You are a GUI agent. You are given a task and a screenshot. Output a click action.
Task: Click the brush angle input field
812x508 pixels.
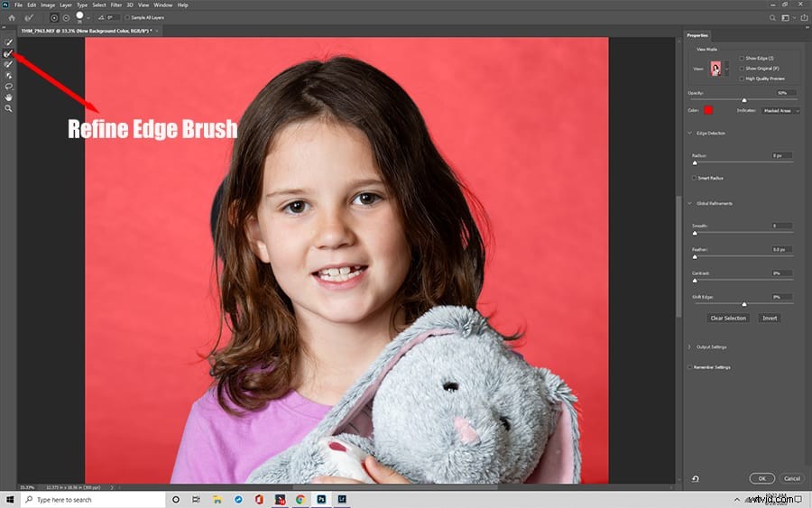[113, 18]
